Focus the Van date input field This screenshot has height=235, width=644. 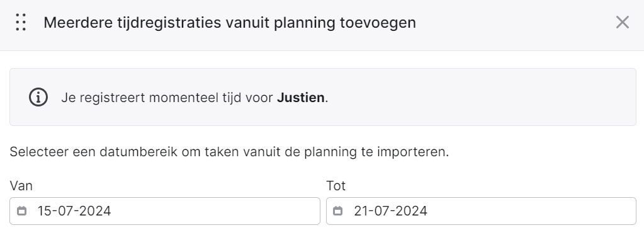pyautogui.click(x=165, y=211)
